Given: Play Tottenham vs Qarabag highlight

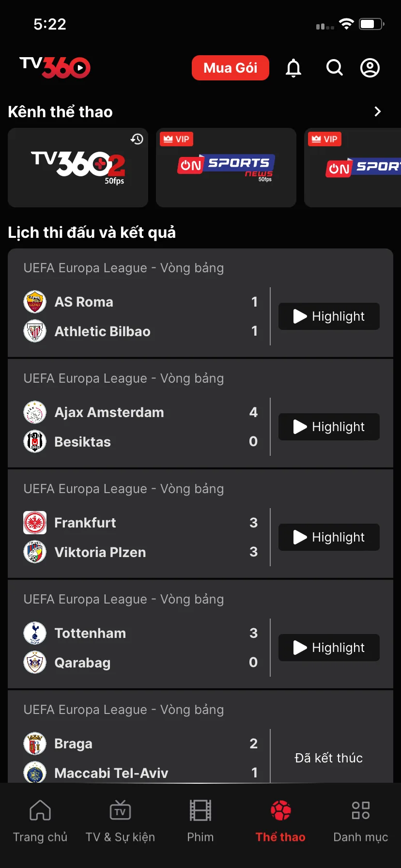Looking at the screenshot, I should point(329,648).
